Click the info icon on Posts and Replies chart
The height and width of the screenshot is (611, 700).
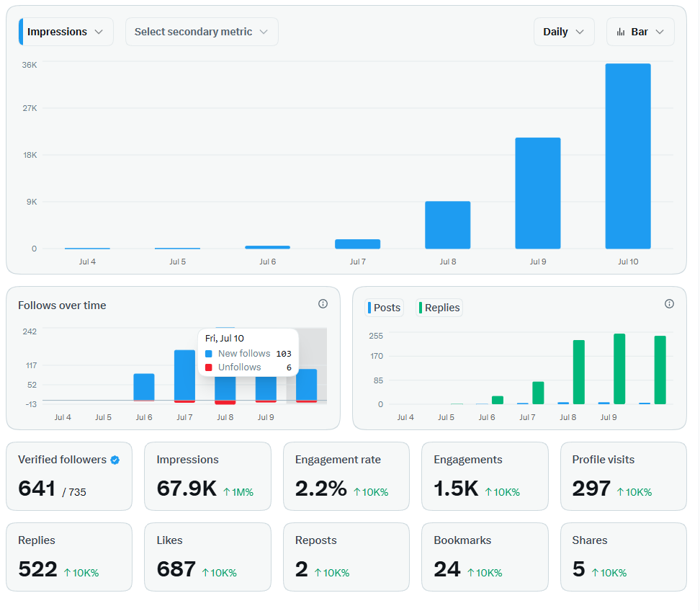(669, 304)
